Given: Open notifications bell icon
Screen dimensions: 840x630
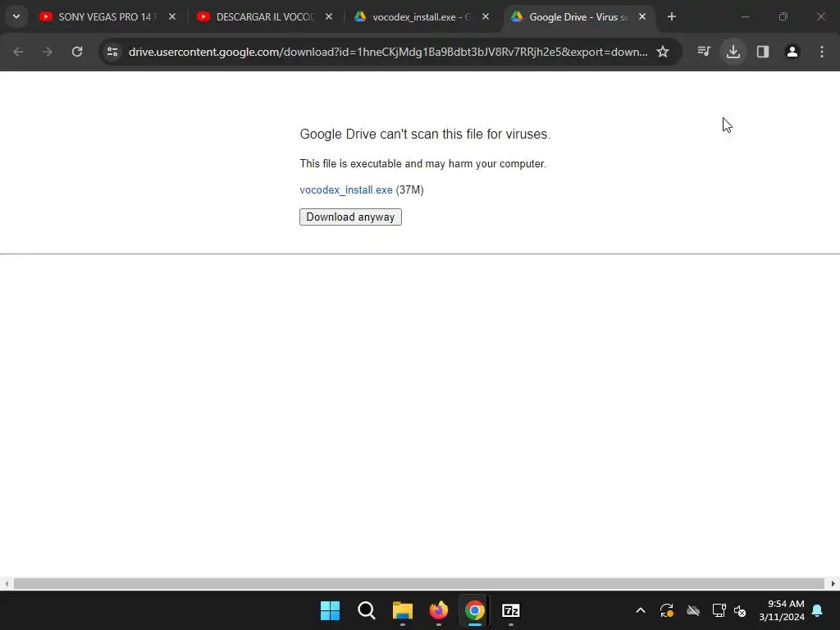Looking at the screenshot, I should (818, 610).
